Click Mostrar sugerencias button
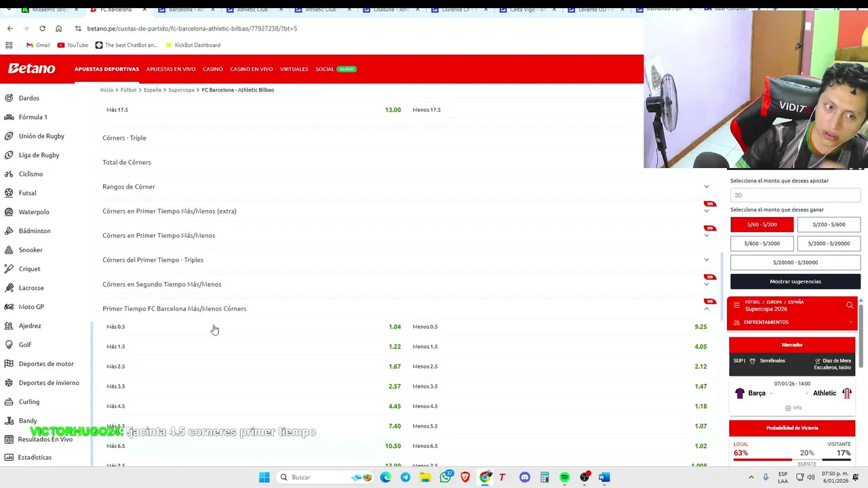This screenshot has width=868, height=488. [795, 281]
